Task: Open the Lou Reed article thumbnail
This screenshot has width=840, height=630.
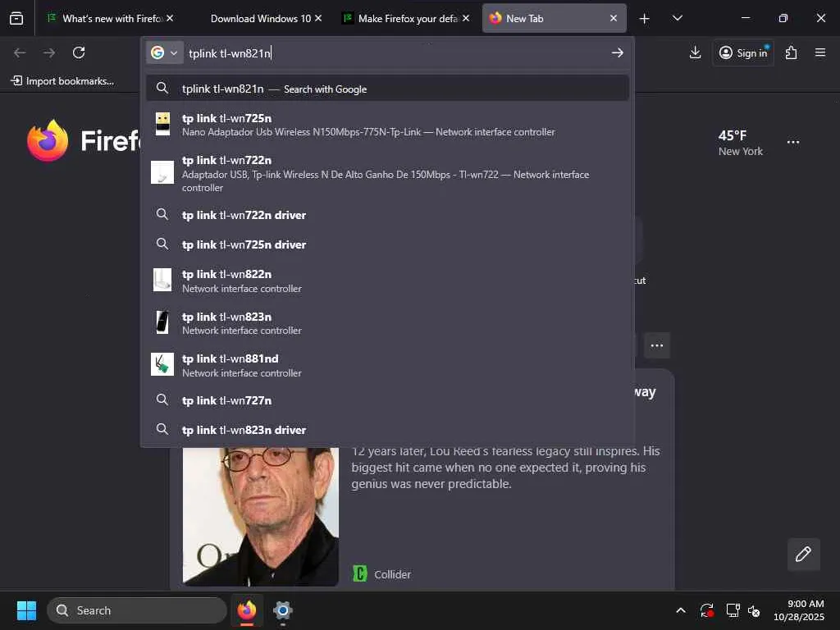Action: [260, 516]
